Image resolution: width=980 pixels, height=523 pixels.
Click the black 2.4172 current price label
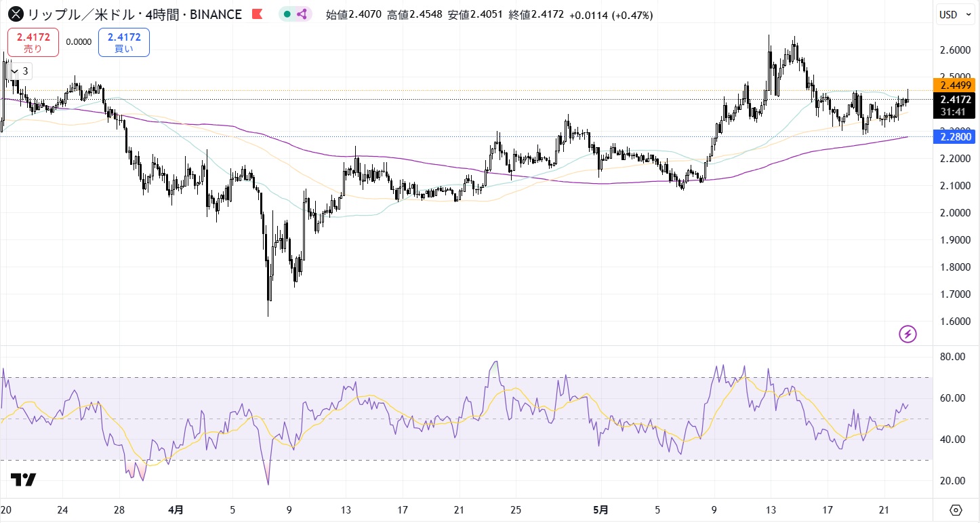point(956,99)
